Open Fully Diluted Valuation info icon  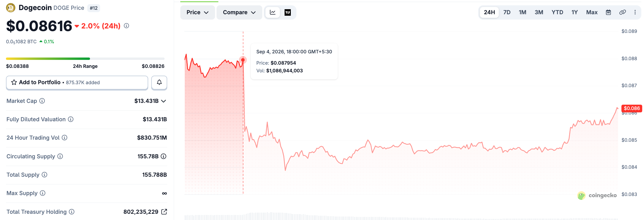[x=71, y=119]
